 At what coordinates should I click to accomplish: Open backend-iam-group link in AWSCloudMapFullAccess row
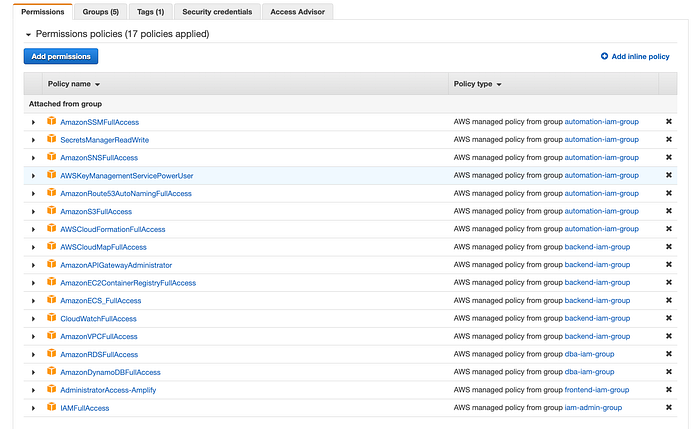pyautogui.click(x=597, y=246)
